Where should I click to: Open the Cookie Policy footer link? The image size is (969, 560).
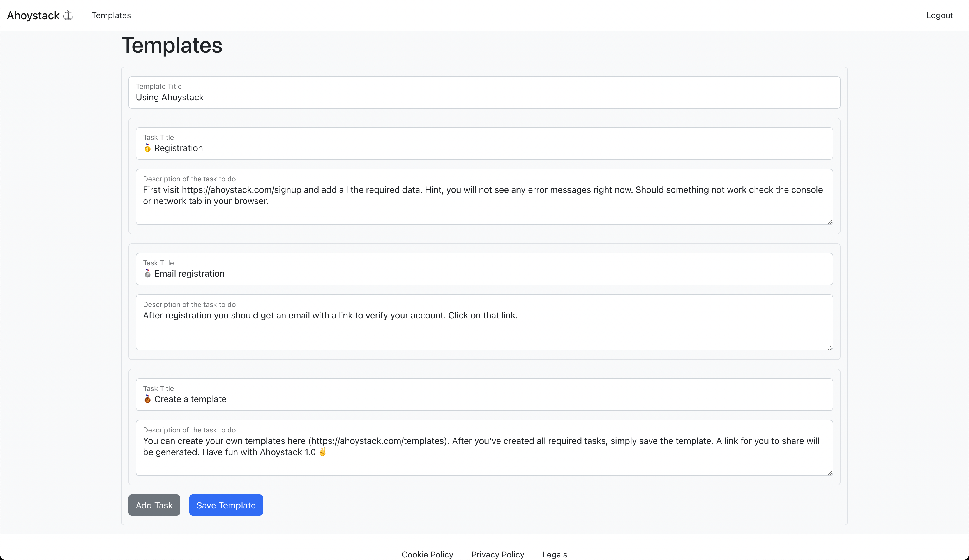pyautogui.click(x=427, y=554)
